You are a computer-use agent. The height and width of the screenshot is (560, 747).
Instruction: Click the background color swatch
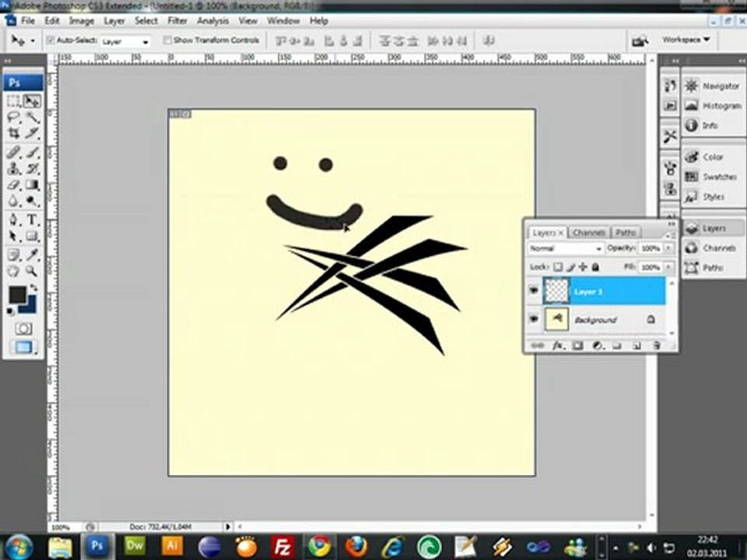point(30,307)
